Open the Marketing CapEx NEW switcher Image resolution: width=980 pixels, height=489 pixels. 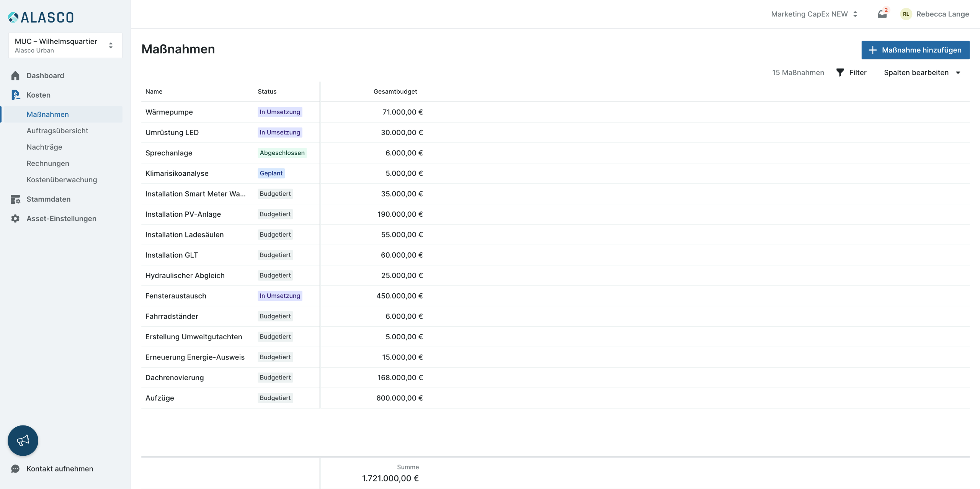pyautogui.click(x=814, y=14)
